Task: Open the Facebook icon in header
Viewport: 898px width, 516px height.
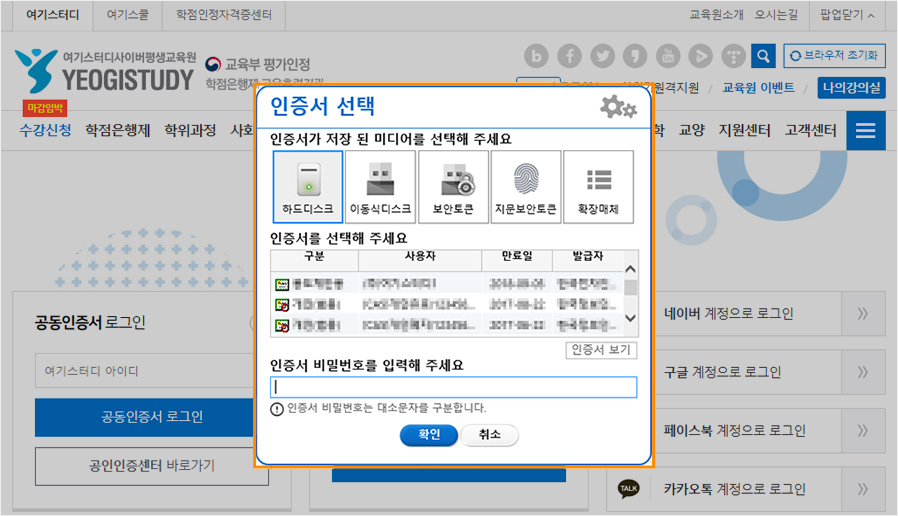Action: [569, 56]
